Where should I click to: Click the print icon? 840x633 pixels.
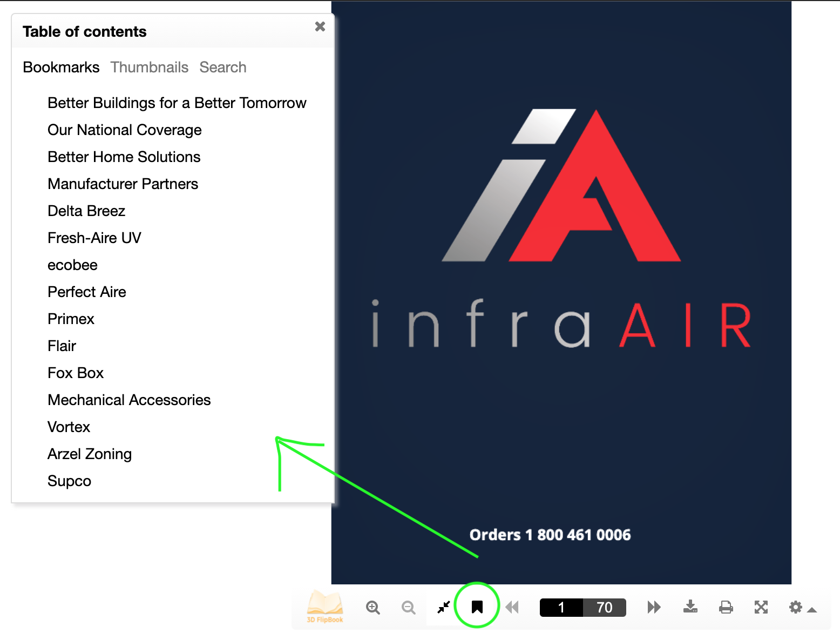click(x=726, y=608)
